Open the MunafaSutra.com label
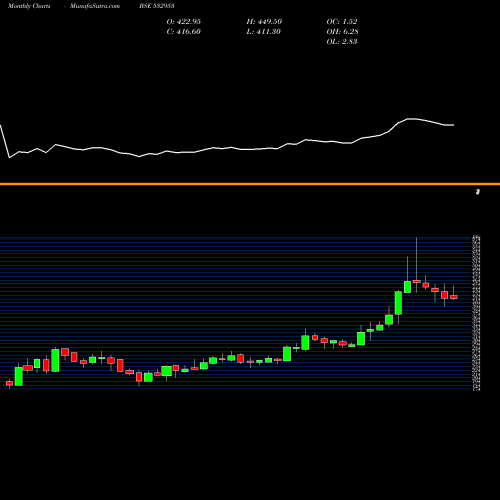500x500 pixels. (95, 6)
